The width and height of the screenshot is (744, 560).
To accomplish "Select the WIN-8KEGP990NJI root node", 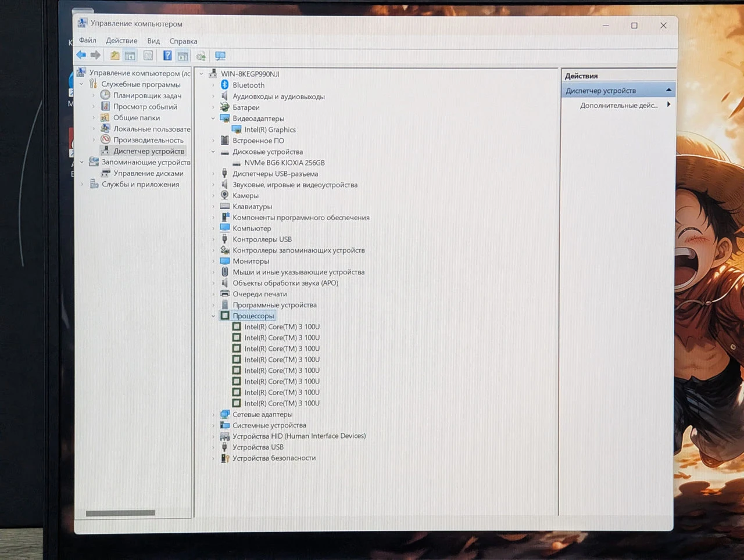I will 250,74.
